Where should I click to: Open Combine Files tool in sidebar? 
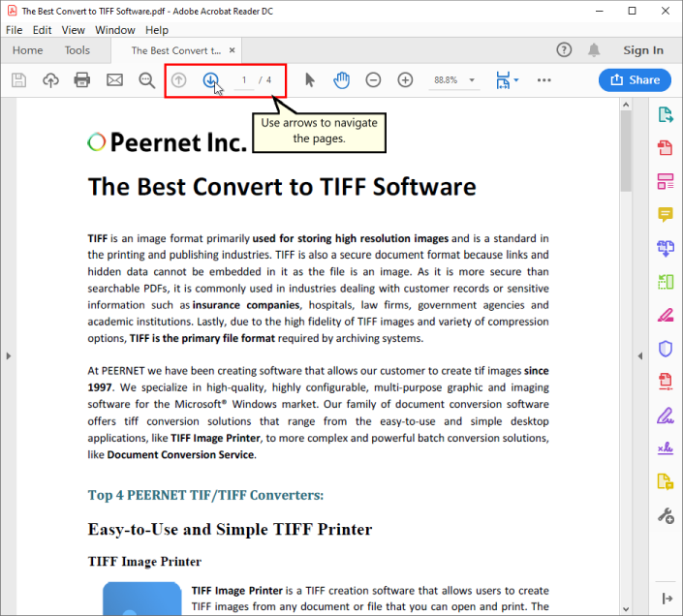pos(666,248)
